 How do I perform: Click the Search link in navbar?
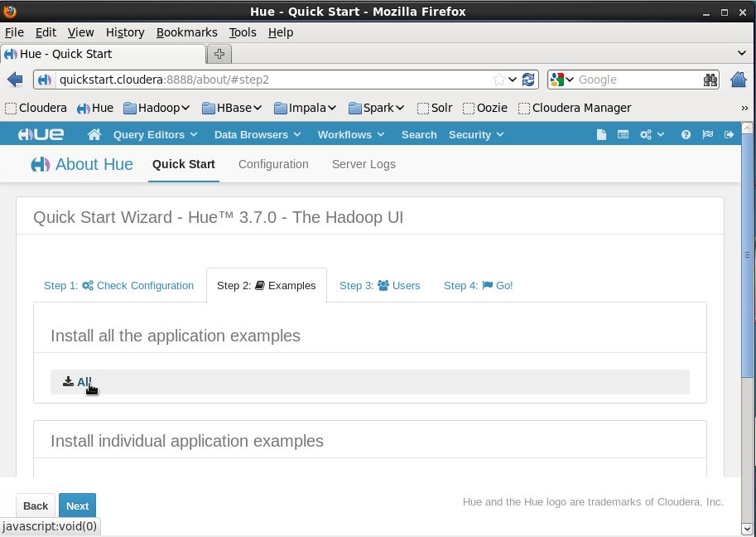pos(419,134)
